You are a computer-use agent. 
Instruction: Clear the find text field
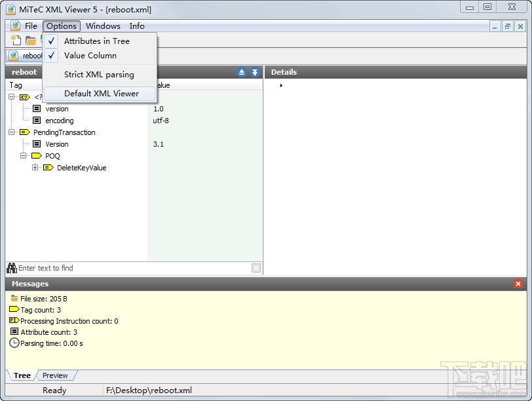[256, 267]
